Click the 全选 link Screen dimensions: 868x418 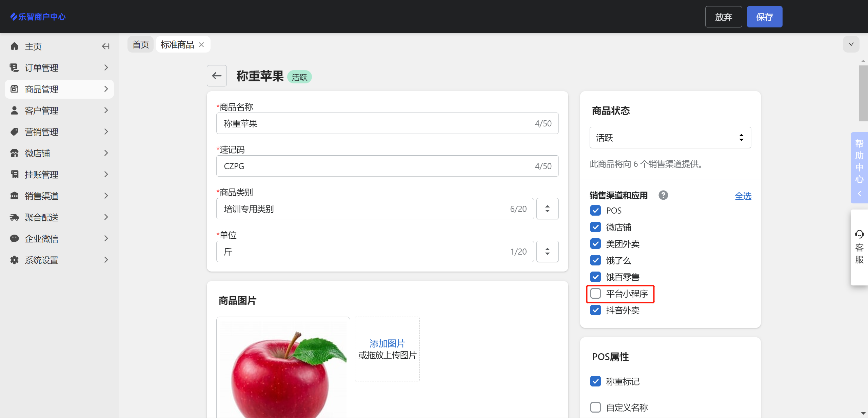(743, 196)
